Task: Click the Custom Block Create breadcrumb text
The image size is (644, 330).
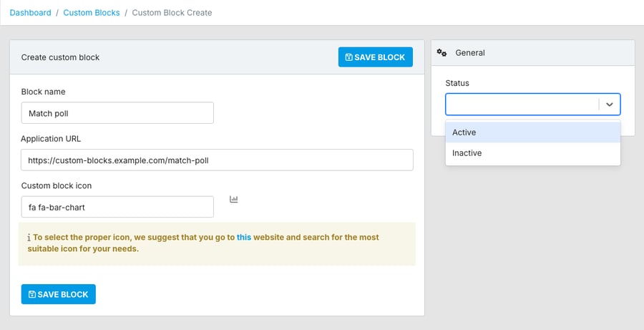Action: pyautogui.click(x=172, y=13)
